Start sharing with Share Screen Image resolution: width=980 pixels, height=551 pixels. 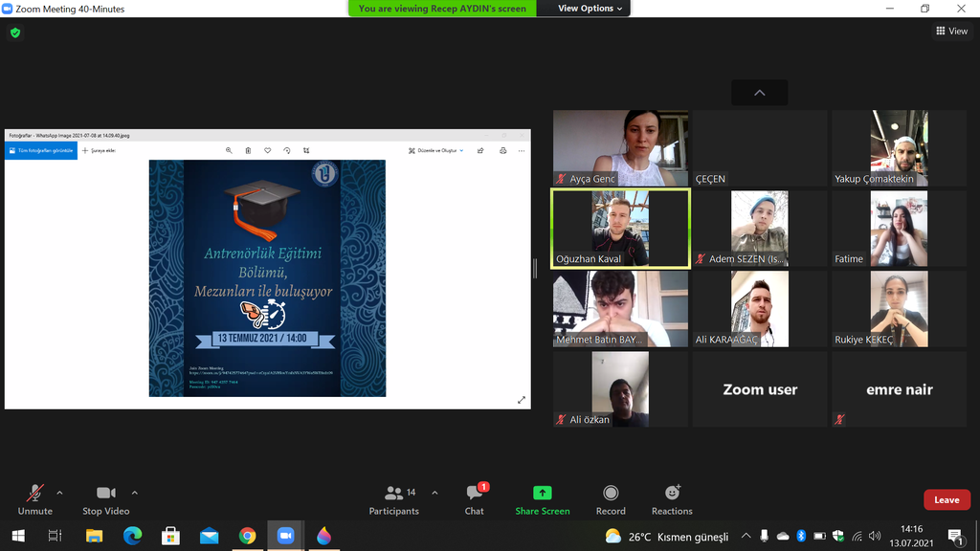pos(542,499)
